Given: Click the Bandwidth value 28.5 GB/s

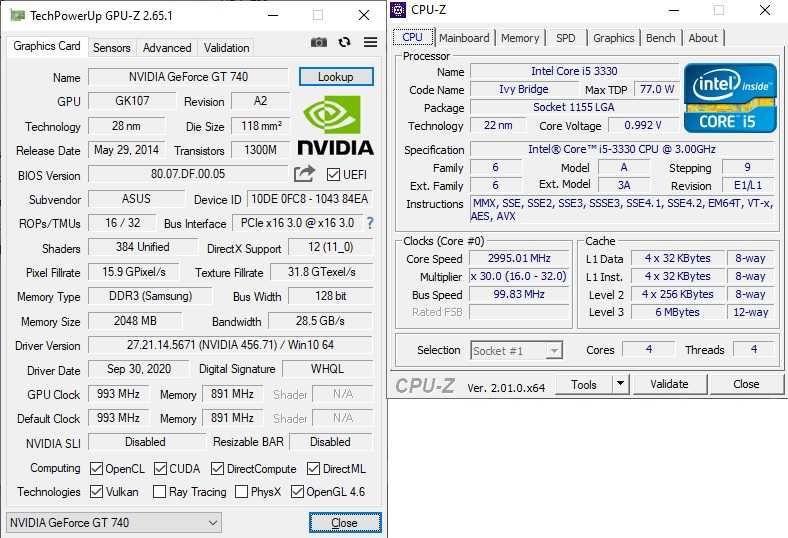Looking at the screenshot, I should point(320,320).
